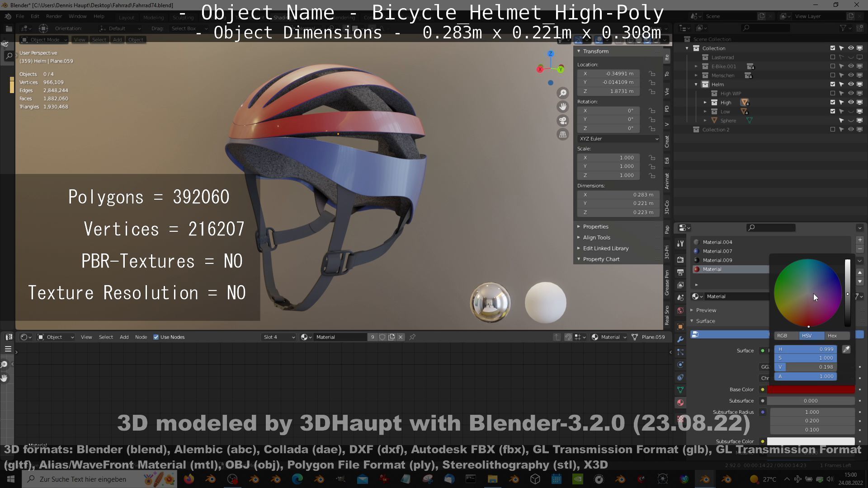Open node editor Node menu
The image size is (868, 488).
[x=141, y=337]
